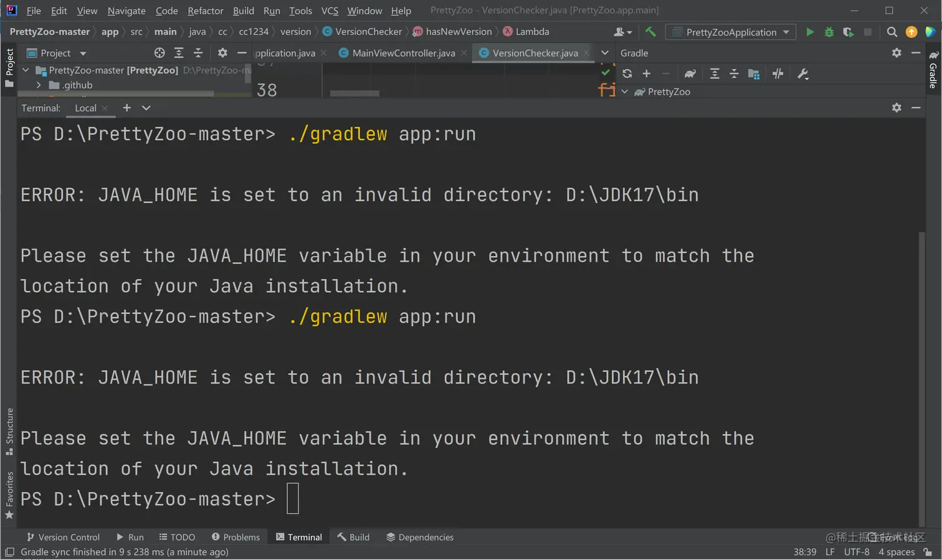
Task: Open the Run tool window
Action: (x=130, y=537)
